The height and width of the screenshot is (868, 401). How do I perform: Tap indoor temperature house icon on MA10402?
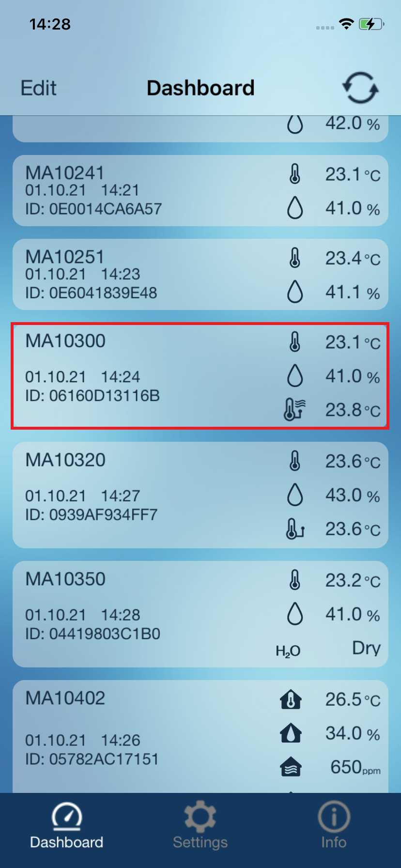coord(291,699)
